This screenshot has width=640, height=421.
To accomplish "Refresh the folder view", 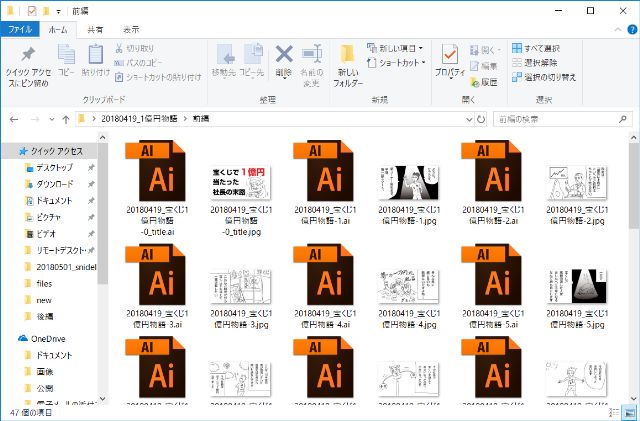I will 481,119.
